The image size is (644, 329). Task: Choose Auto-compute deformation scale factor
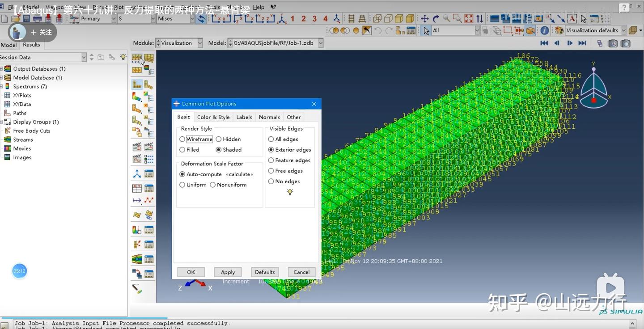coord(200,174)
